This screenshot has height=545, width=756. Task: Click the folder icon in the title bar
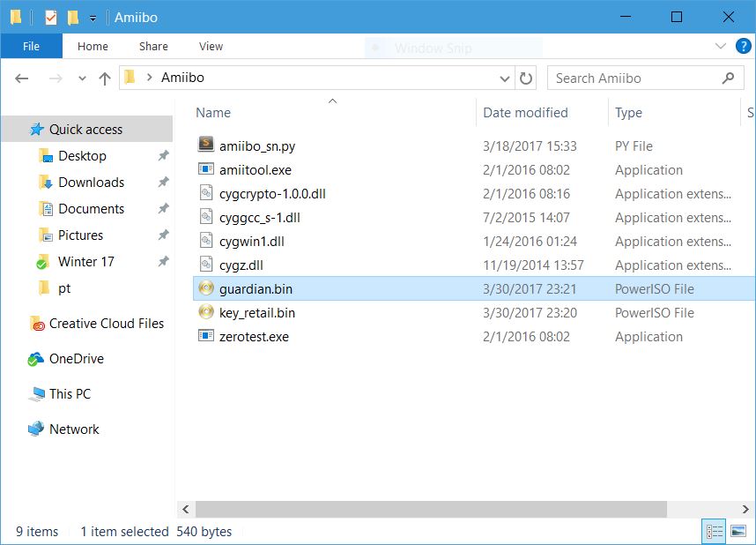16,18
